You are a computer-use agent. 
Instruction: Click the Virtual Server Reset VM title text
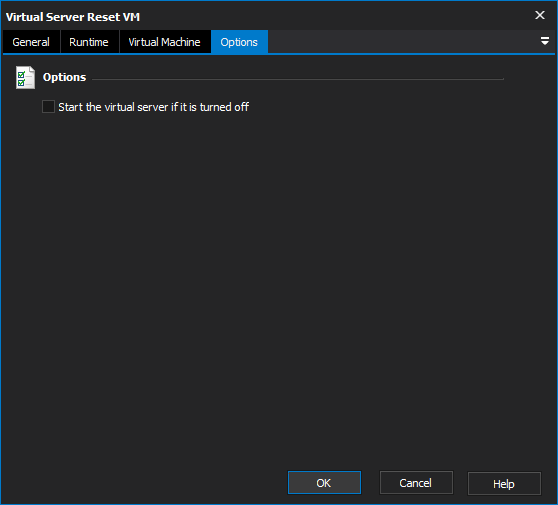click(73, 17)
